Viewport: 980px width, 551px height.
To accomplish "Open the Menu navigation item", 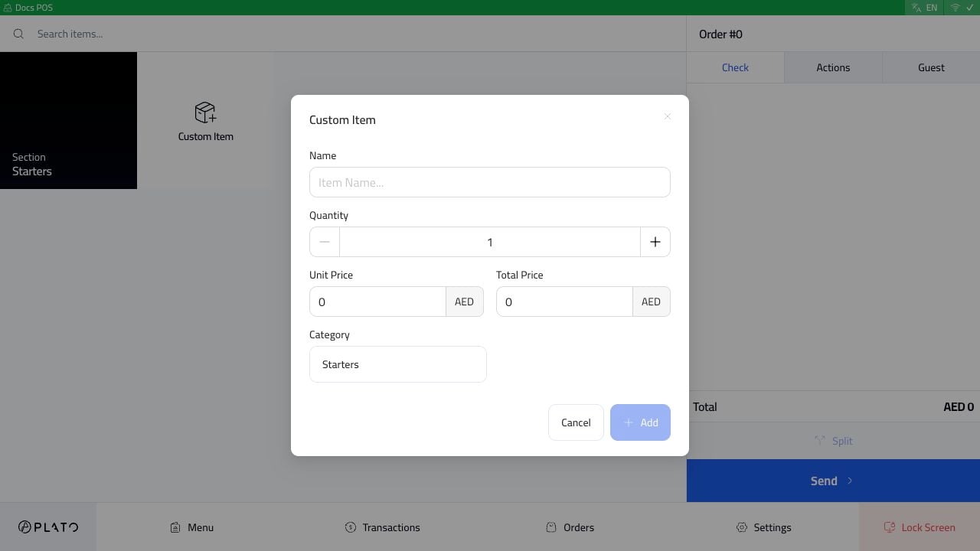I will tap(191, 527).
